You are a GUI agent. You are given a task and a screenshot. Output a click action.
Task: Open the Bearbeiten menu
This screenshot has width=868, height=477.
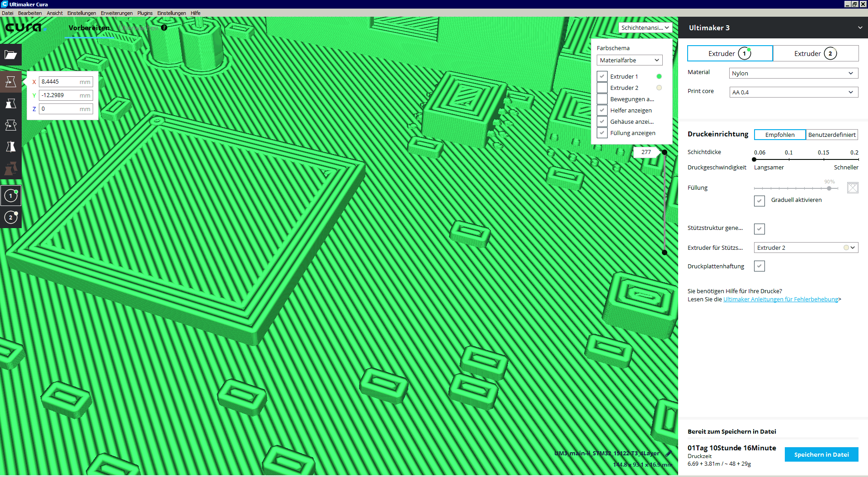30,13
